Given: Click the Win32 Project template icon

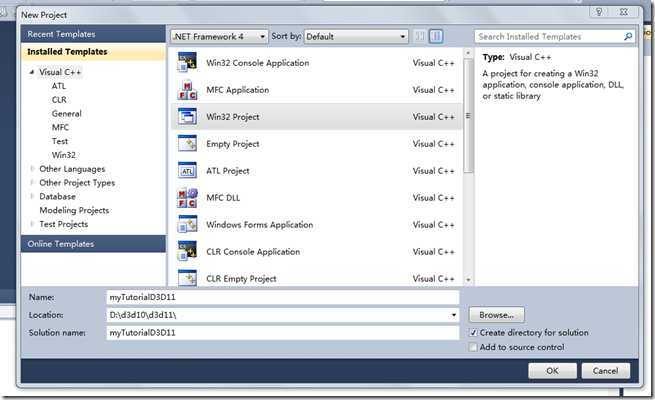Looking at the screenshot, I should click(x=187, y=116).
